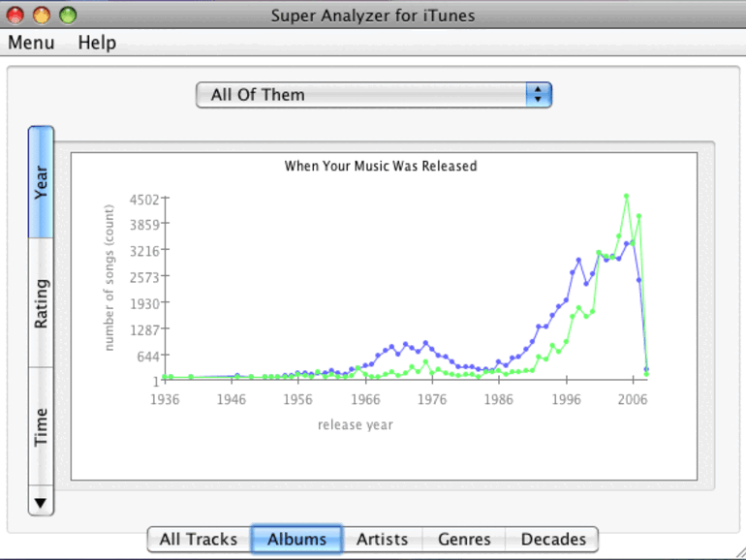Click the red close window button
Image resolution: width=746 pixels, height=560 pixels.
click(x=16, y=16)
